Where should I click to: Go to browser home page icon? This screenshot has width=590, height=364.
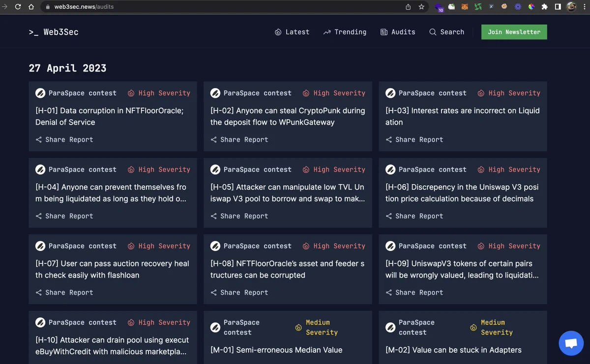(31, 7)
